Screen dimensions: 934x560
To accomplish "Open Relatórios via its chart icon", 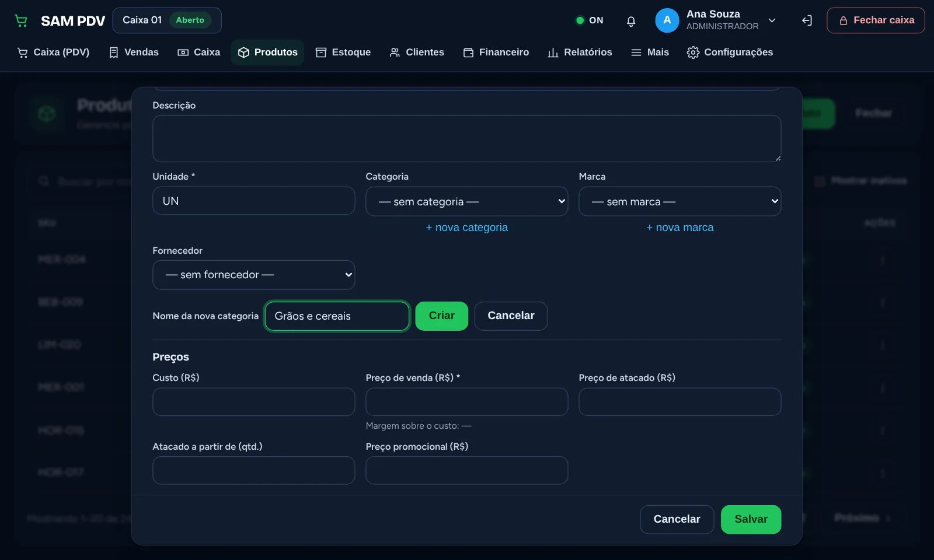I will (x=553, y=52).
